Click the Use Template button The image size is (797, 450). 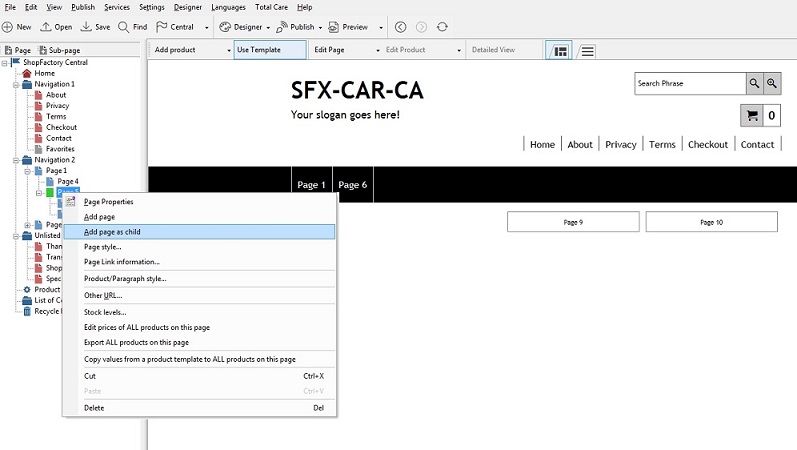tap(270, 50)
